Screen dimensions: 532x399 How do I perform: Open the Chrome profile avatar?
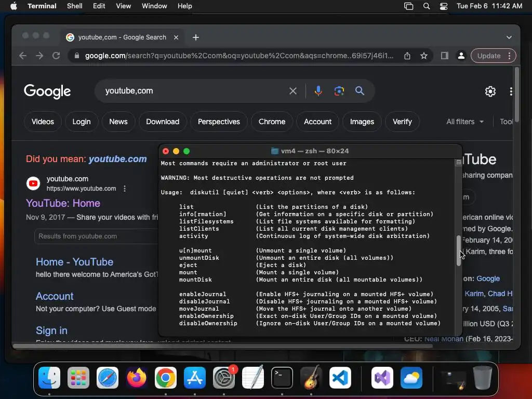pos(461,56)
